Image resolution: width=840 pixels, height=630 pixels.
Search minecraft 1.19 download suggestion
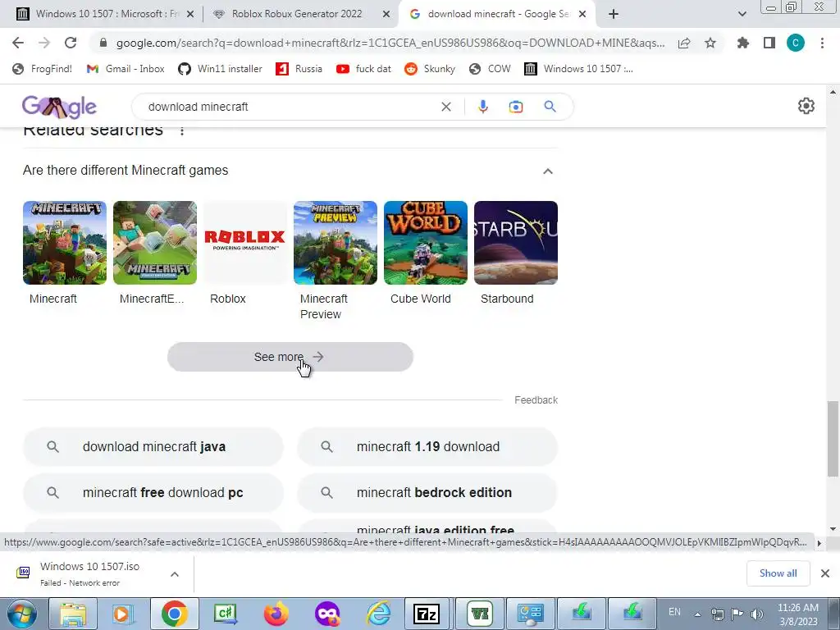pyautogui.click(x=427, y=447)
